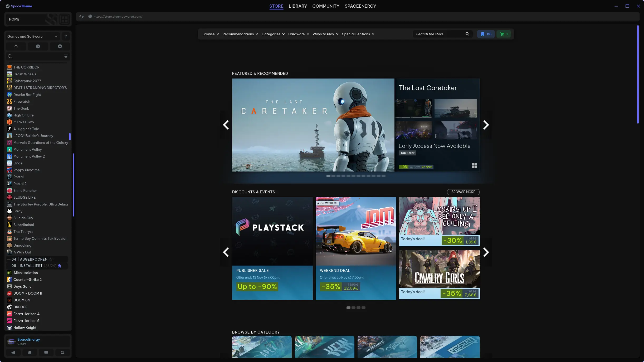Toggle the Linux penguin filter
The width and height of the screenshot is (644, 362).
(16, 46)
